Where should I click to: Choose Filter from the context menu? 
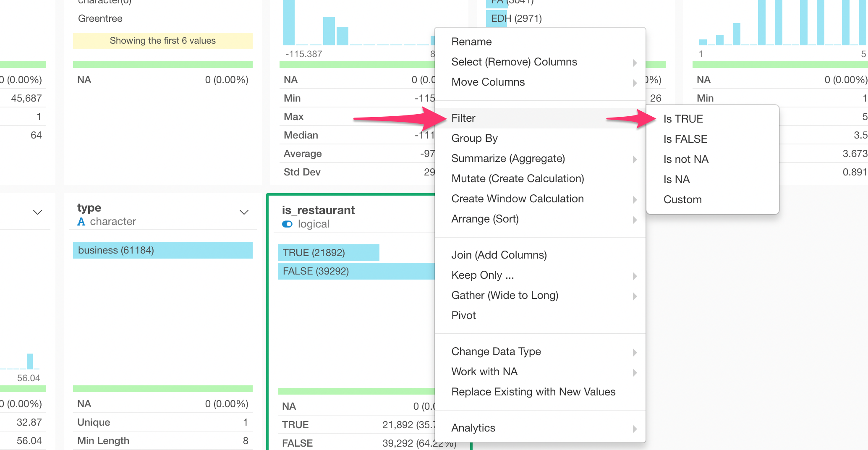pyautogui.click(x=463, y=118)
